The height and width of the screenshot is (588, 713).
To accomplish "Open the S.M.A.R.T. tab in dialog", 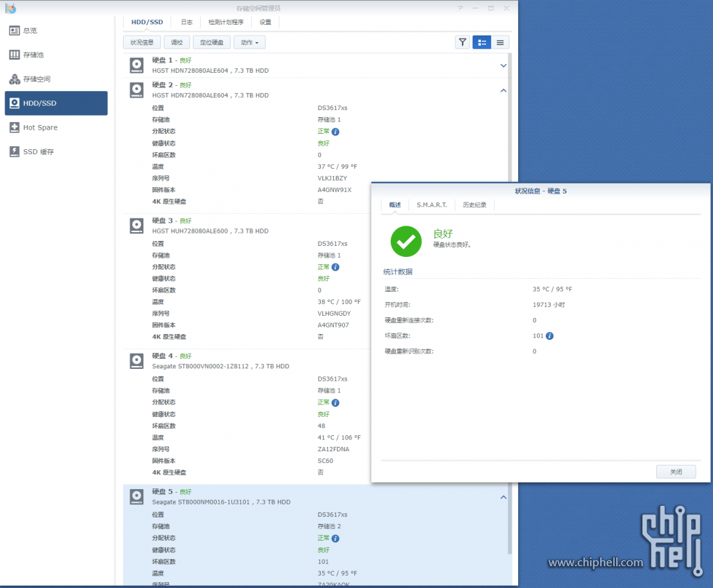I will tap(432, 205).
